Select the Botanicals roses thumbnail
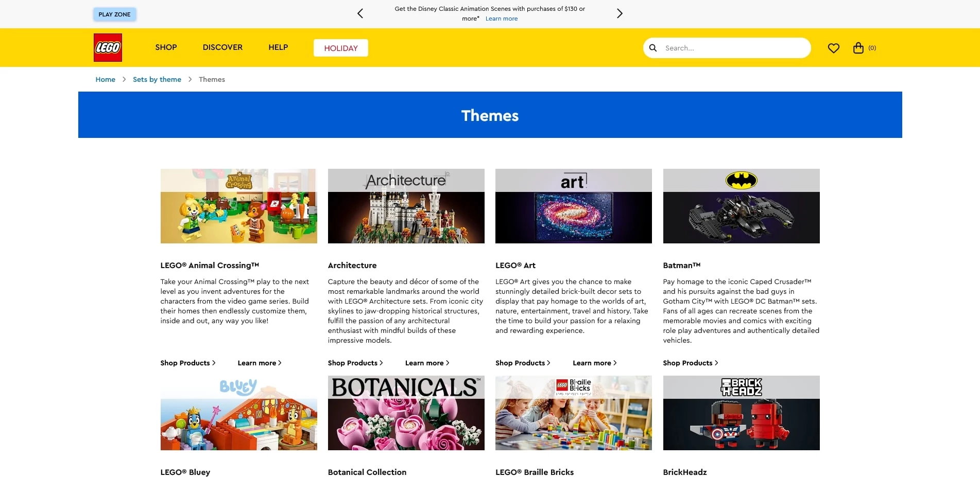 tap(406, 413)
